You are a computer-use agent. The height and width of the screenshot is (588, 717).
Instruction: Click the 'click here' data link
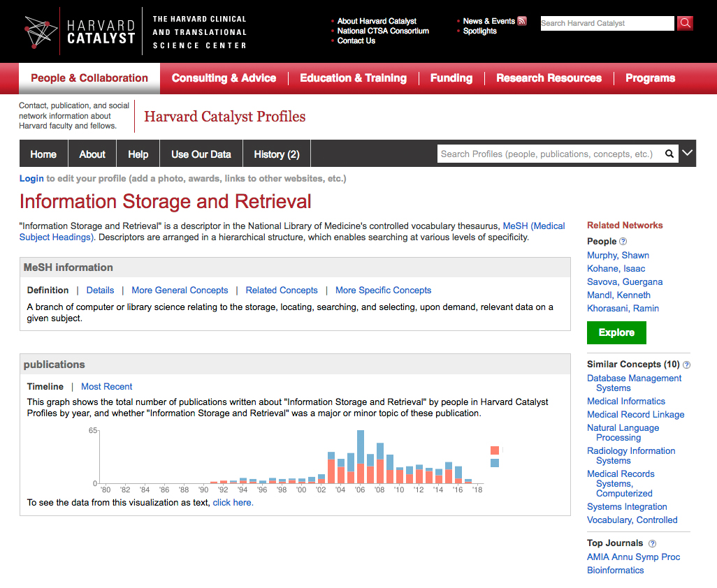pyautogui.click(x=233, y=503)
